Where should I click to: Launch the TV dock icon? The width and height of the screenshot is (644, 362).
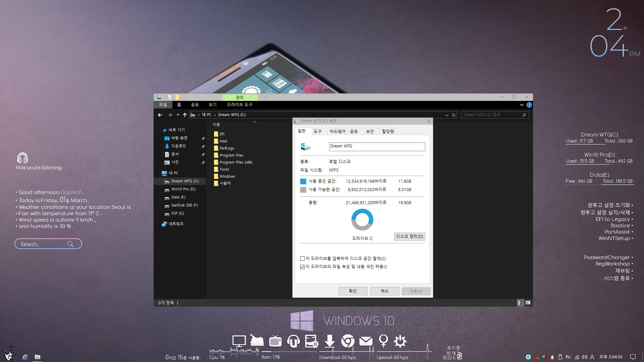point(275,341)
